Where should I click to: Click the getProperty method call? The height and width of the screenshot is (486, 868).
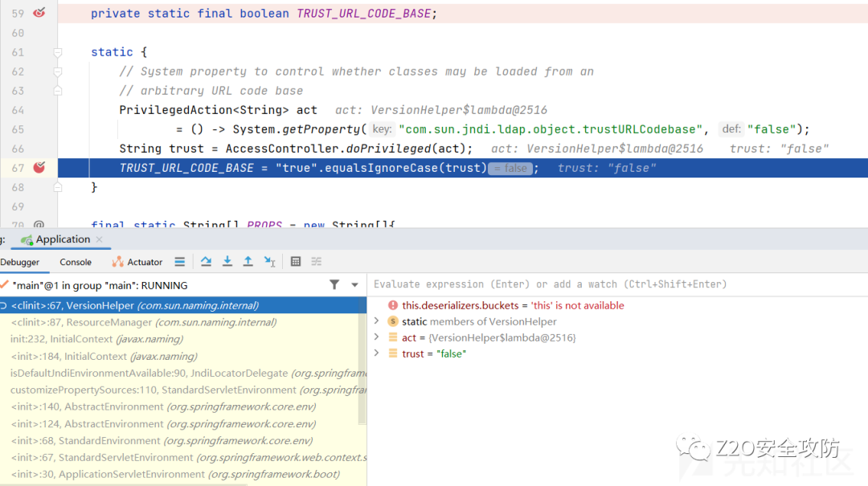(321, 129)
